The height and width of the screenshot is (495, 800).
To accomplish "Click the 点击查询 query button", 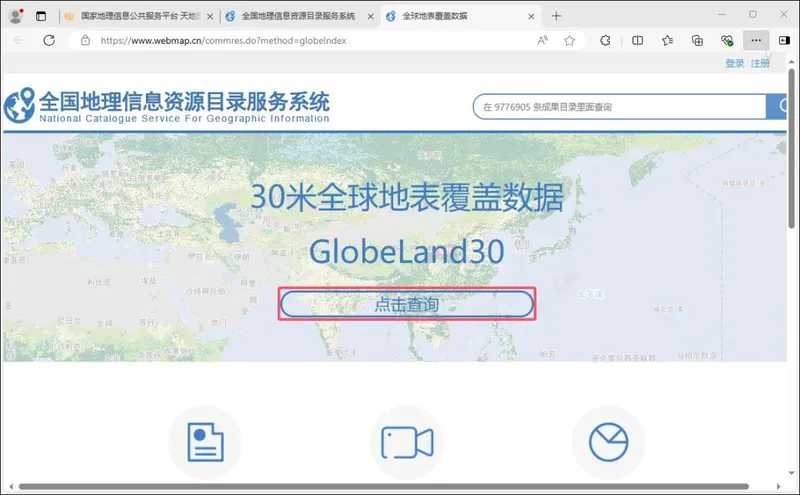I will [407, 304].
